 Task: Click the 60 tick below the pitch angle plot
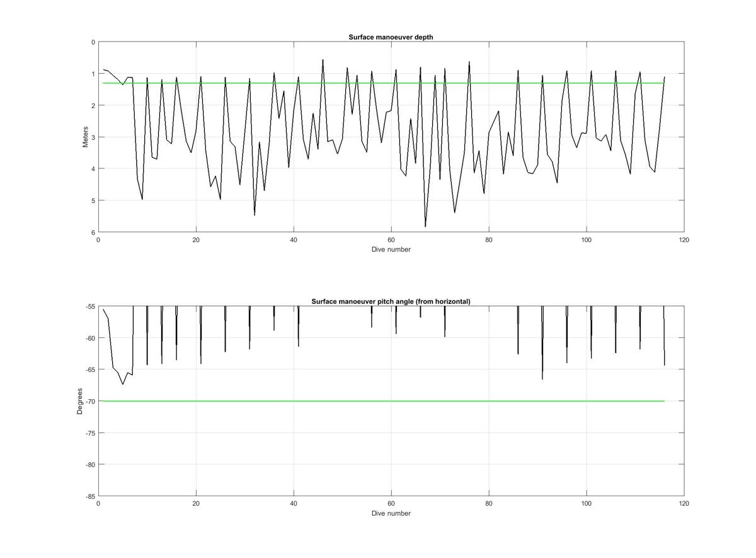click(391, 504)
